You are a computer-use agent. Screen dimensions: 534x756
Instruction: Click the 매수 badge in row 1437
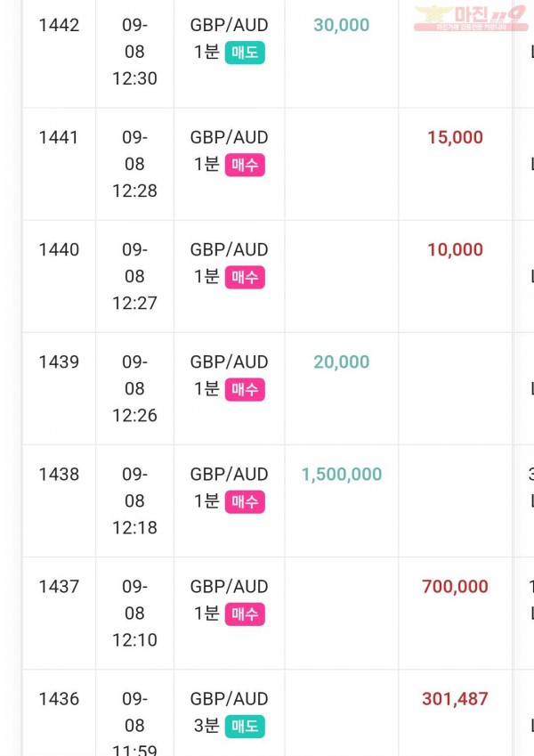(245, 614)
